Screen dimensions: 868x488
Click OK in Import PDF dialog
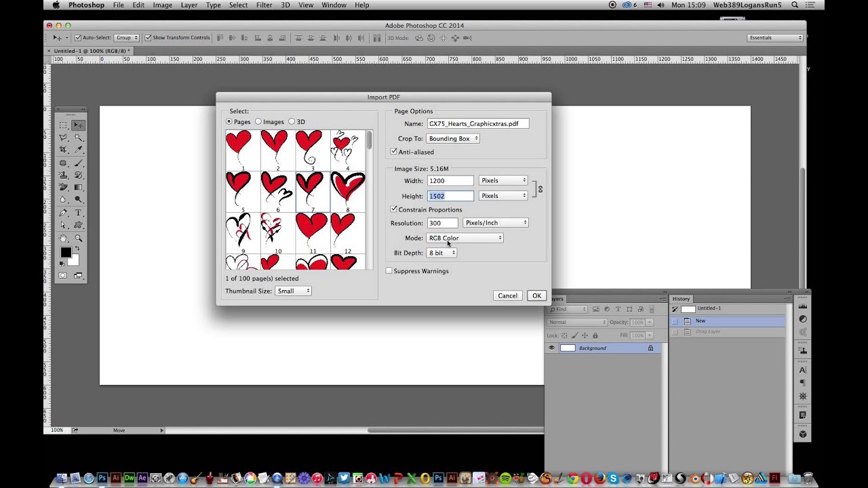pyautogui.click(x=536, y=296)
